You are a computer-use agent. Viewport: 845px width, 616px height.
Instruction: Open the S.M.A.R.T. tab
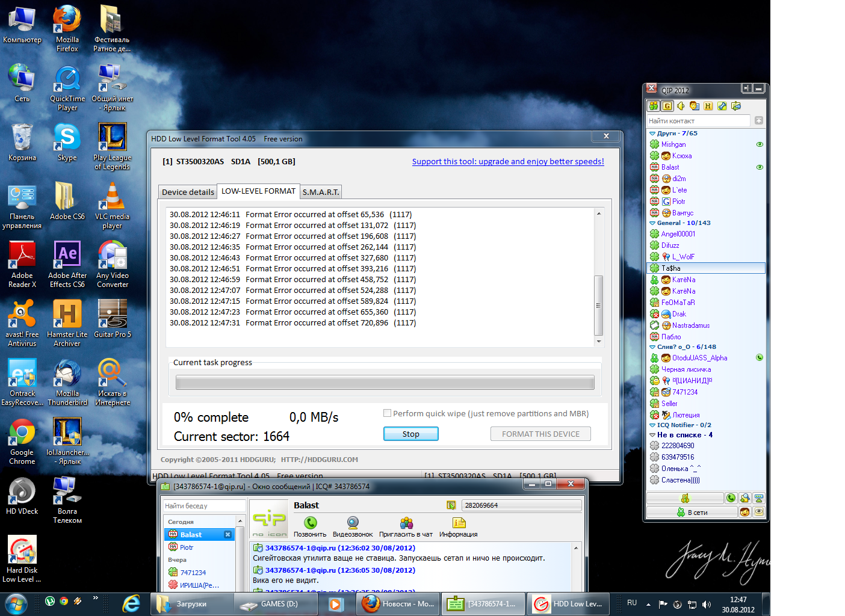(x=321, y=192)
